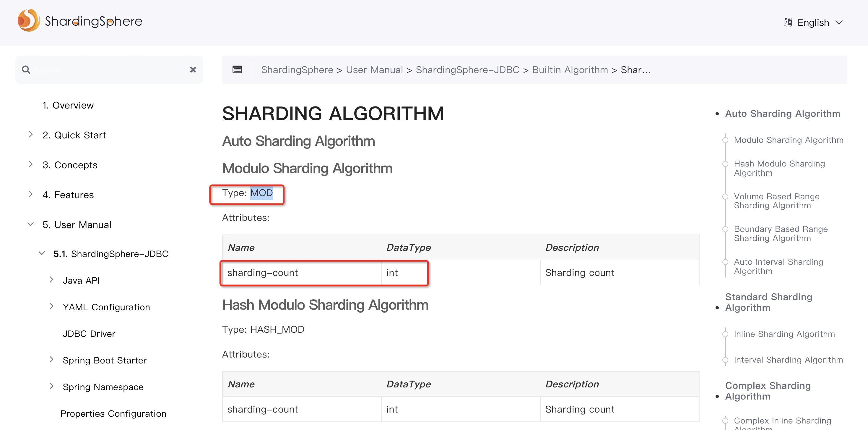Click the search magnifier icon
868x430 pixels.
pos(26,70)
